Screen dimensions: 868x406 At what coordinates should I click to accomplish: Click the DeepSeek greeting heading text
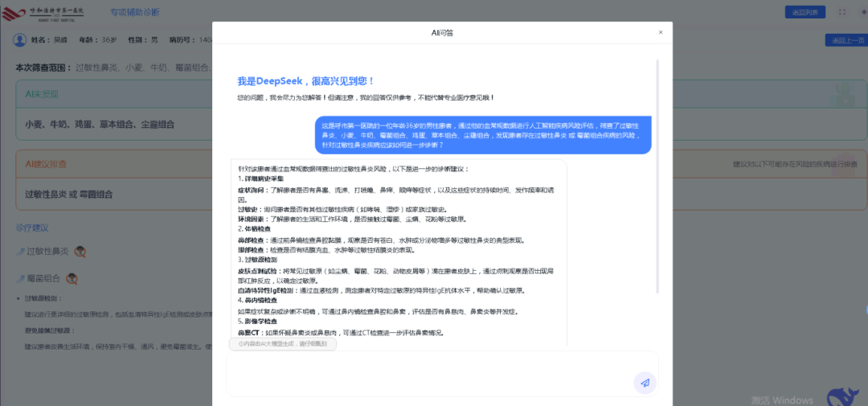point(305,80)
